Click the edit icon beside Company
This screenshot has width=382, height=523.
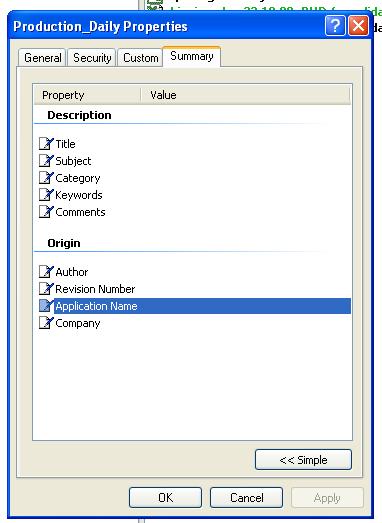pyautogui.click(x=46, y=323)
